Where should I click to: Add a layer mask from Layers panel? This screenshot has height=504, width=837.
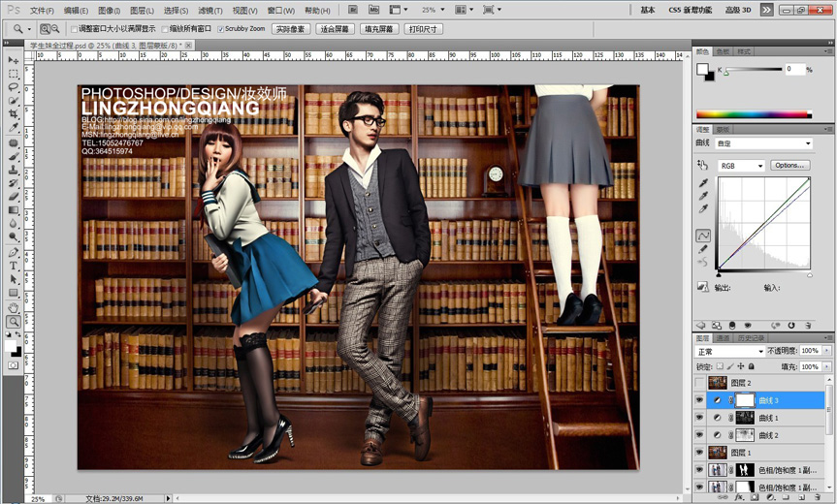755,497
